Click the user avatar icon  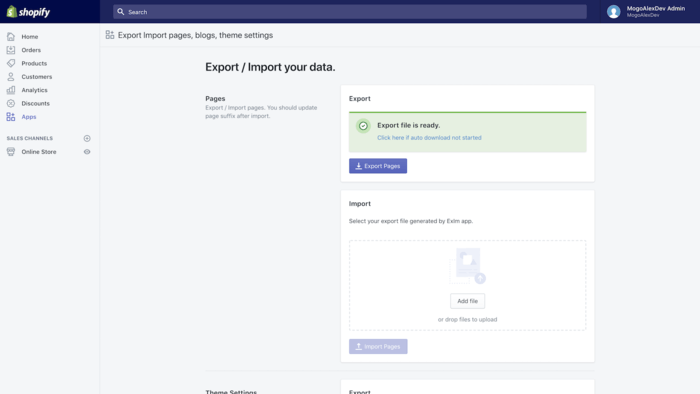tap(613, 12)
